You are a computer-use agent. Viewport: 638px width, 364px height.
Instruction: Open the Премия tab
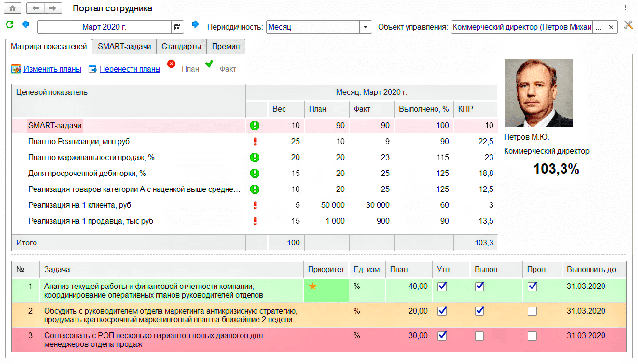pyautogui.click(x=226, y=46)
